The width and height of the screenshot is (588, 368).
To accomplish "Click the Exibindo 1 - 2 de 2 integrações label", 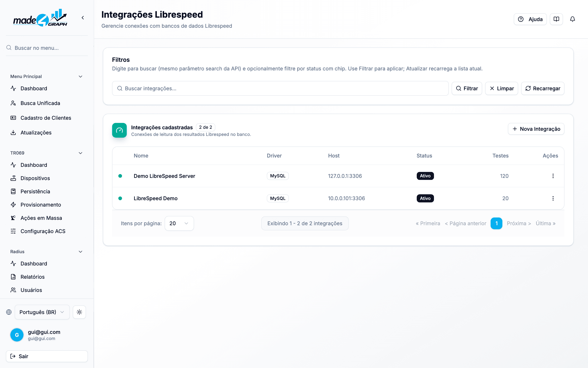I will click(305, 223).
